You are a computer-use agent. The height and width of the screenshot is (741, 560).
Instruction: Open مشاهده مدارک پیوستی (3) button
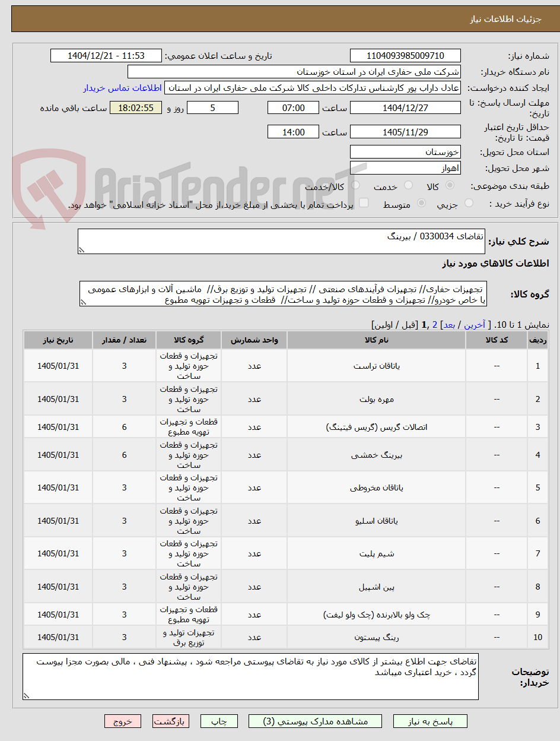pos(316,721)
